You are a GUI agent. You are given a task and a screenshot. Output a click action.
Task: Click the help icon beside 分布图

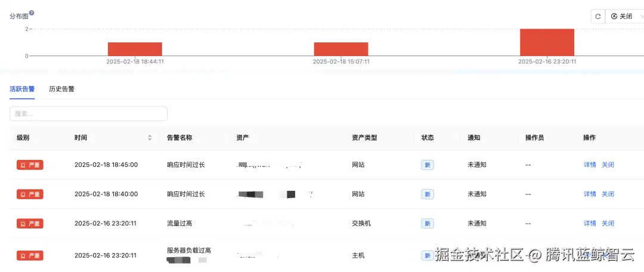32,13
